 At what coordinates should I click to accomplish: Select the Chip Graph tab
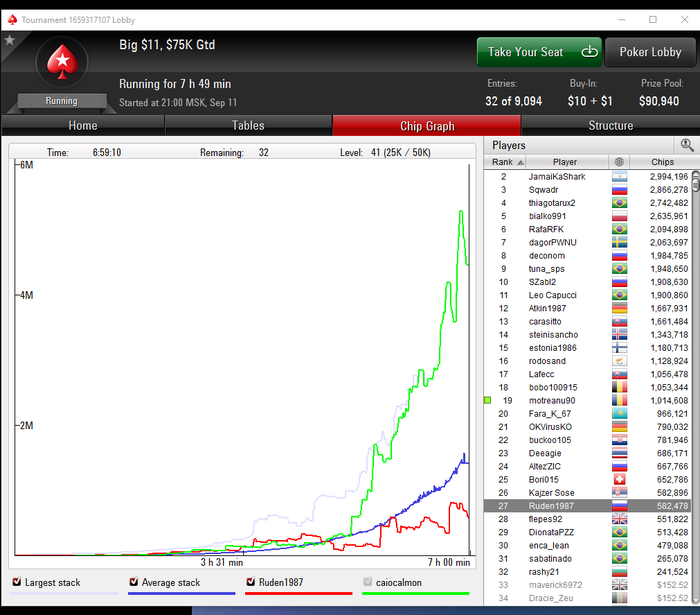[427, 126]
